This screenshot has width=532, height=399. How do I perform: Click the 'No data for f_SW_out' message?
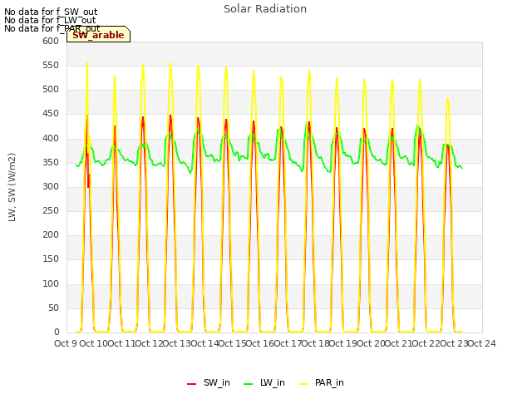point(51,12)
